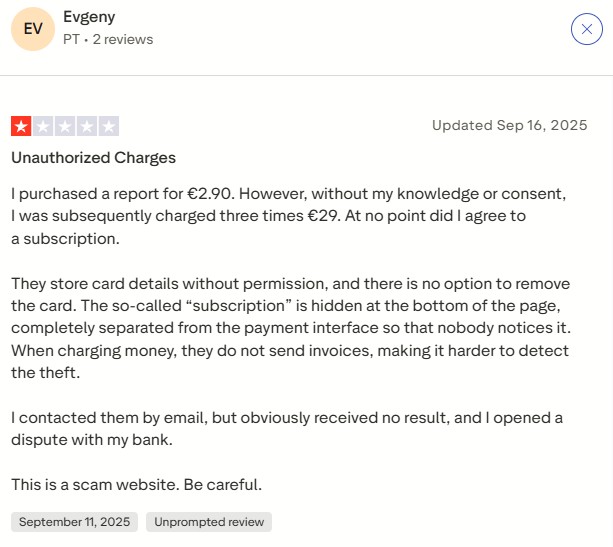This screenshot has height=547, width=613.
Task: Click the fourth grey star
Action: (87, 126)
